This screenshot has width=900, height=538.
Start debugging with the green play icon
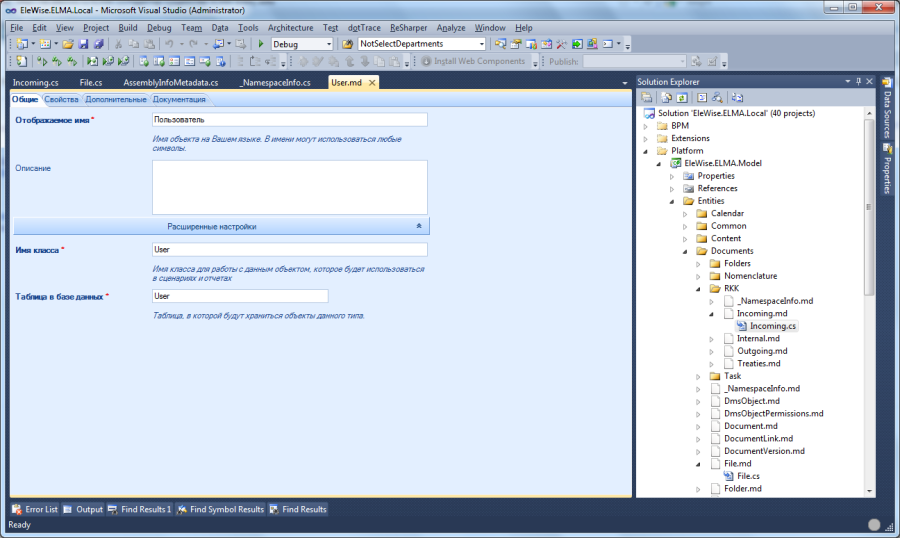coord(261,44)
